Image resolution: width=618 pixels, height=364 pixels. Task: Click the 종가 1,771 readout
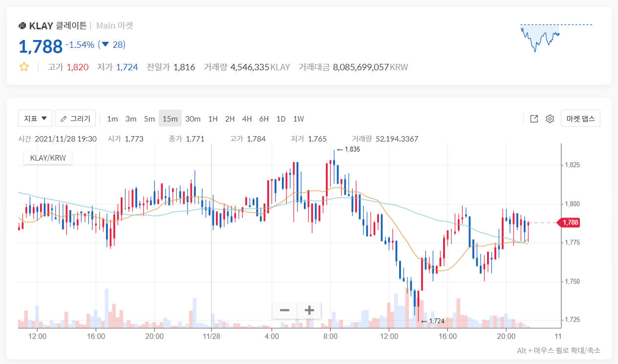(x=187, y=139)
